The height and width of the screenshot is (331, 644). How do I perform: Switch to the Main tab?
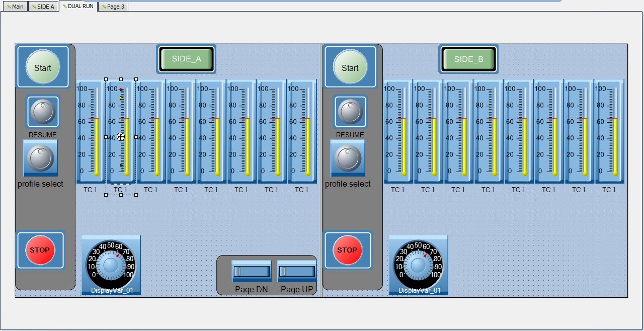pyautogui.click(x=15, y=7)
